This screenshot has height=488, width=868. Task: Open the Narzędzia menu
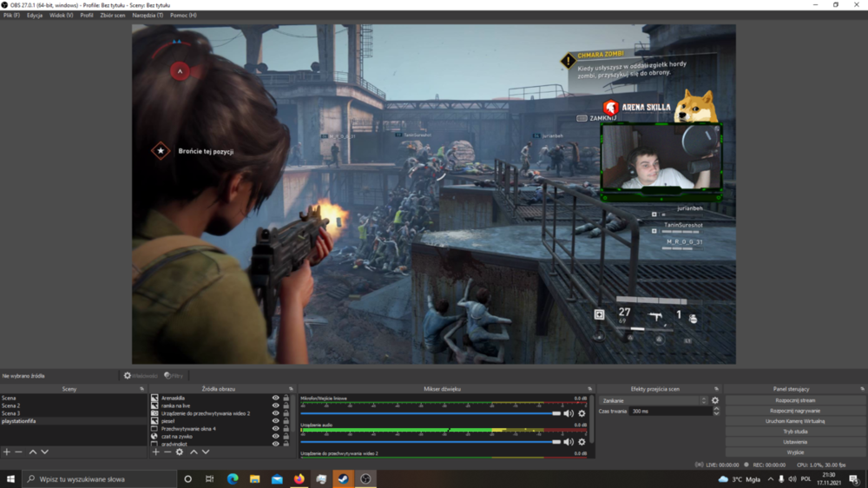[x=148, y=16]
